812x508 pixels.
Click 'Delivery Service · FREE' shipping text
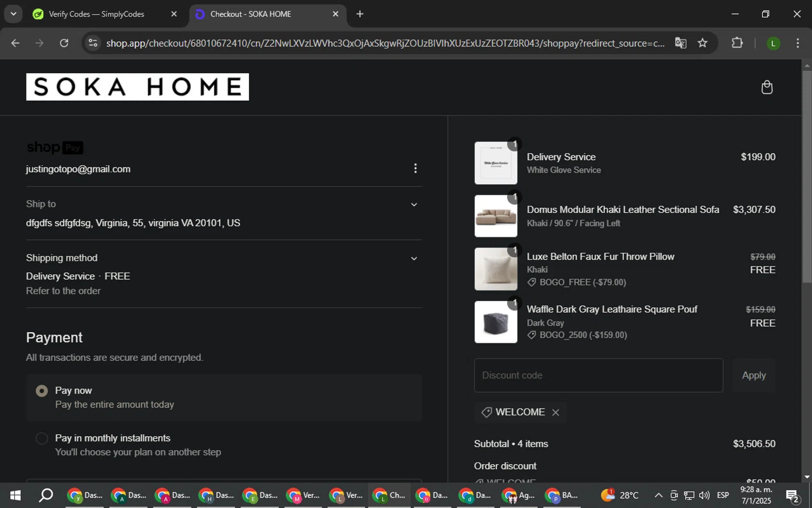coord(78,276)
